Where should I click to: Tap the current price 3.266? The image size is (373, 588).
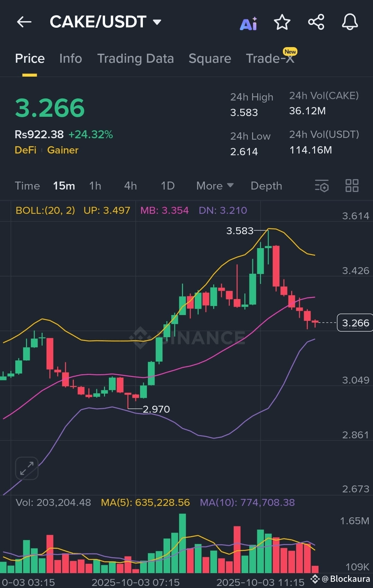click(x=50, y=108)
